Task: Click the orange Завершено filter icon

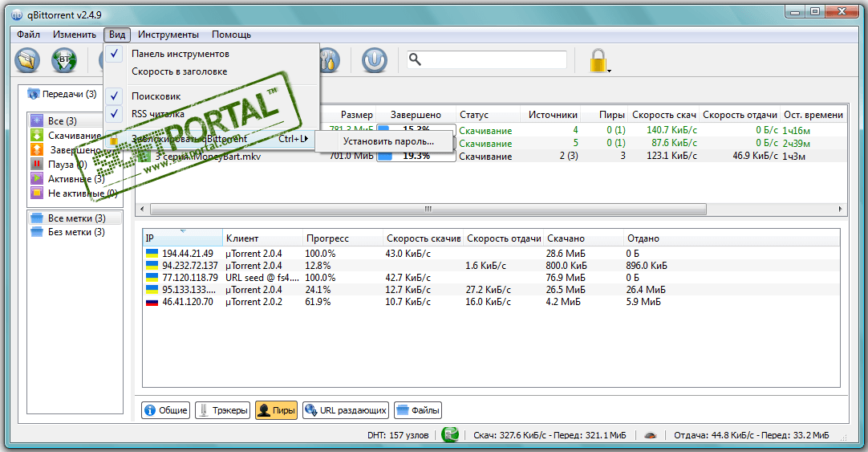Action: 37,149
